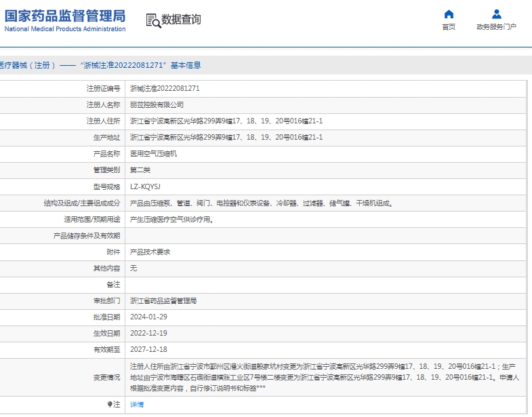The width and height of the screenshot is (532, 417).
Task: Click intended use text 产生压缩医疗空气供诊疗用
Action: pos(171,220)
